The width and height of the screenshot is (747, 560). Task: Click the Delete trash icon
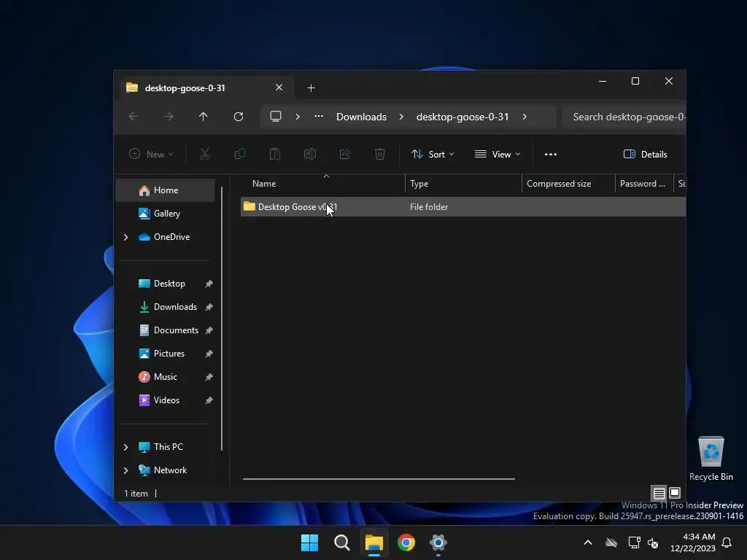379,154
